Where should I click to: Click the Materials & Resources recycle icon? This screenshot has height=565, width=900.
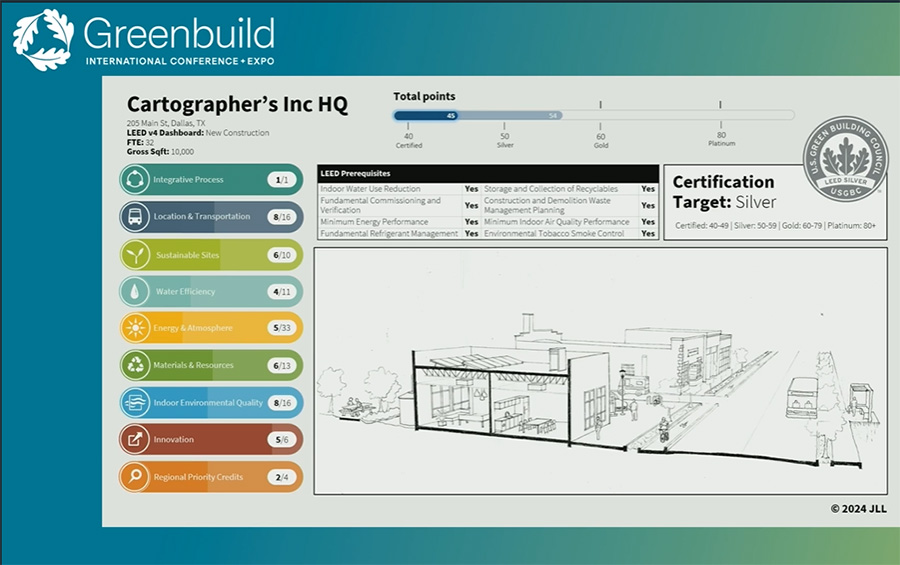point(134,365)
